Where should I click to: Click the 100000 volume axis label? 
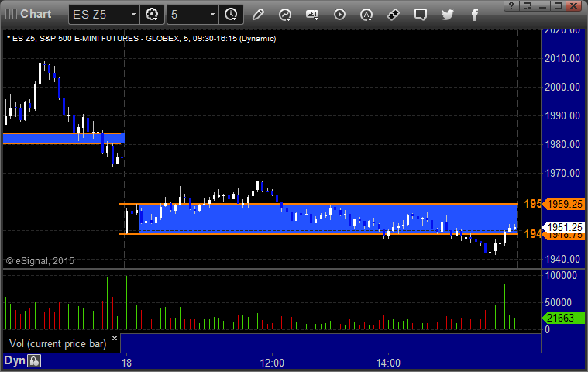pyautogui.click(x=561, y=275)
